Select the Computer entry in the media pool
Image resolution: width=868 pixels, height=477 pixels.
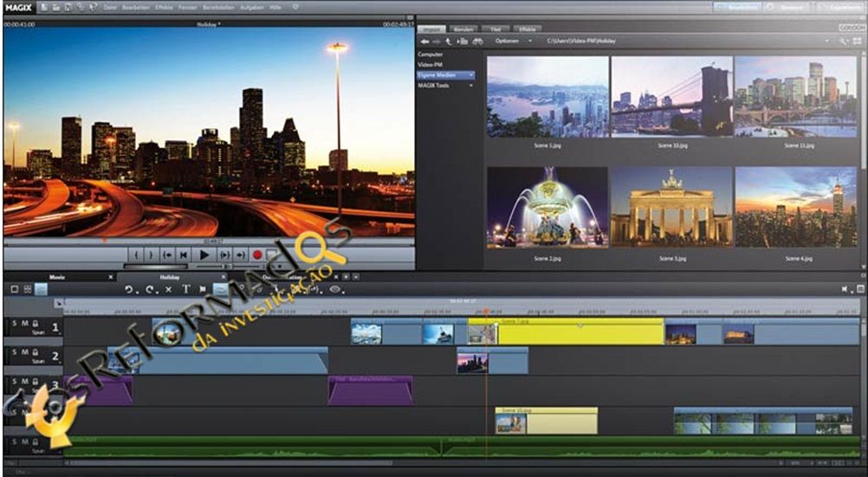pos(431,54)
